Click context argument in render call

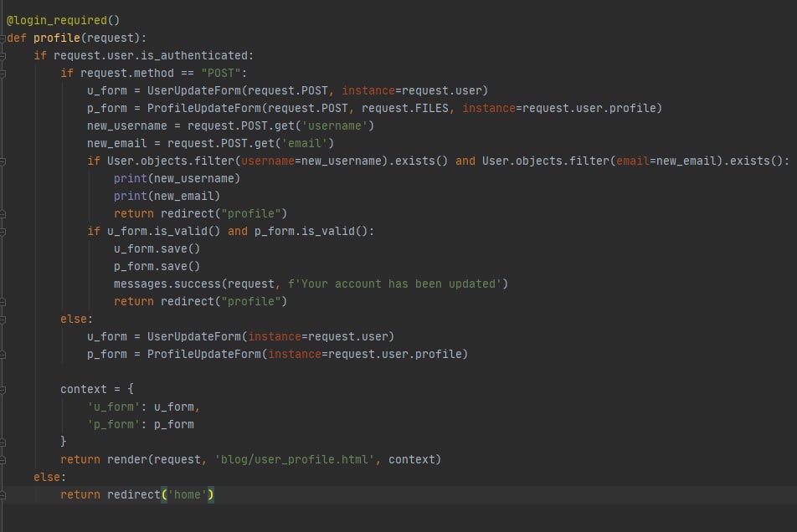[411, 460]
